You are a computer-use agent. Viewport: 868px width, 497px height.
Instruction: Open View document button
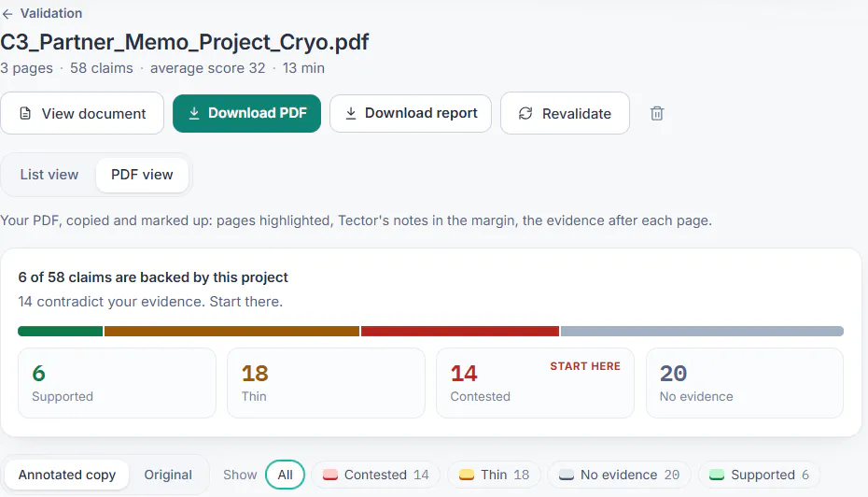82,114
